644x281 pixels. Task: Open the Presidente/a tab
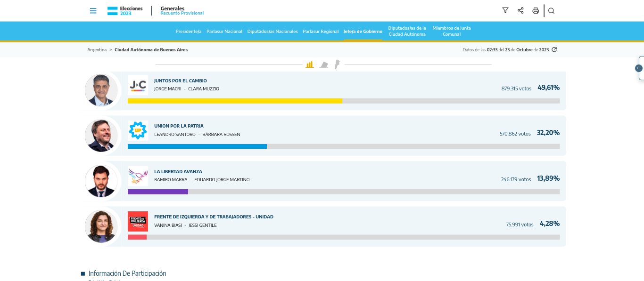click(188, 32)
